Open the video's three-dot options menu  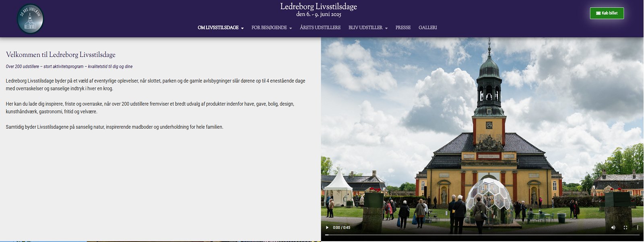click(637, 227)
